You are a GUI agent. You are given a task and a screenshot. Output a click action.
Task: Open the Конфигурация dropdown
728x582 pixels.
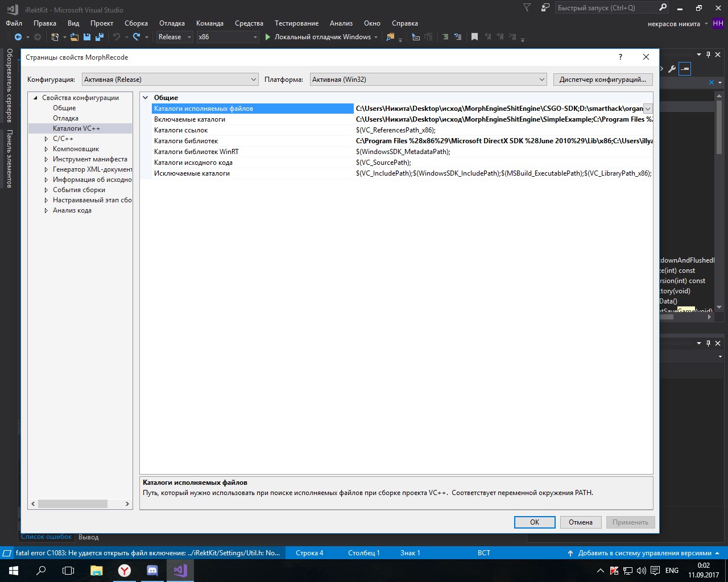(x=170, y=80)
